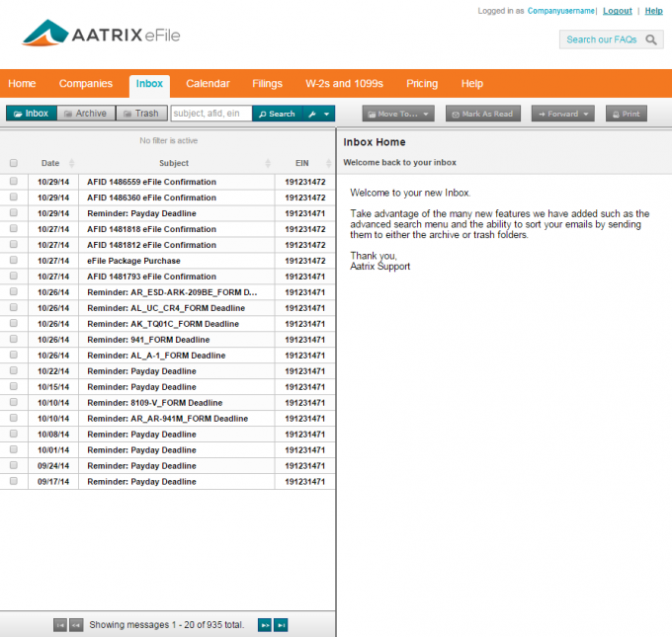
Task: Open the Move To dropdown
Action: [397, 114]
